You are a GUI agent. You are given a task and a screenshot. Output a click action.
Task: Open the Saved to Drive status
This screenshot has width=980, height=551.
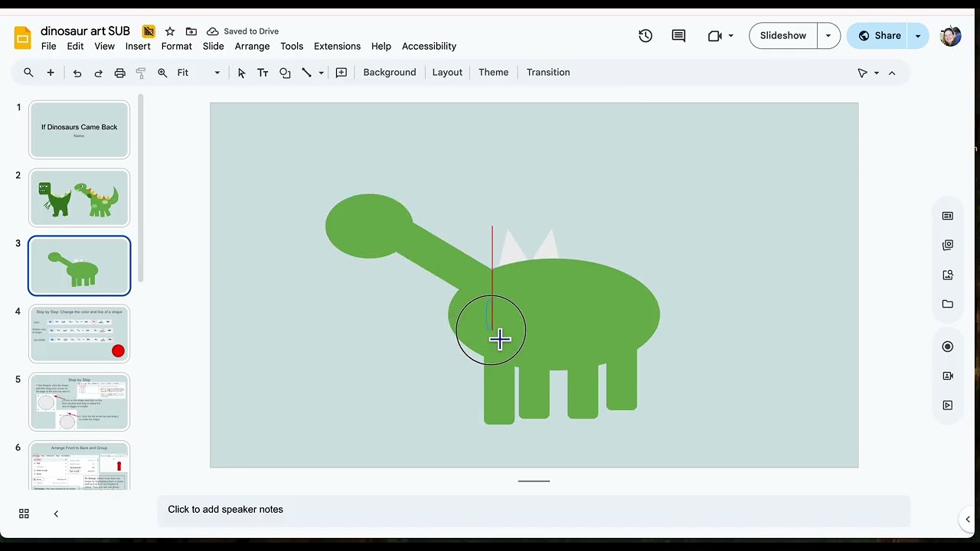[x=243, y=31]
